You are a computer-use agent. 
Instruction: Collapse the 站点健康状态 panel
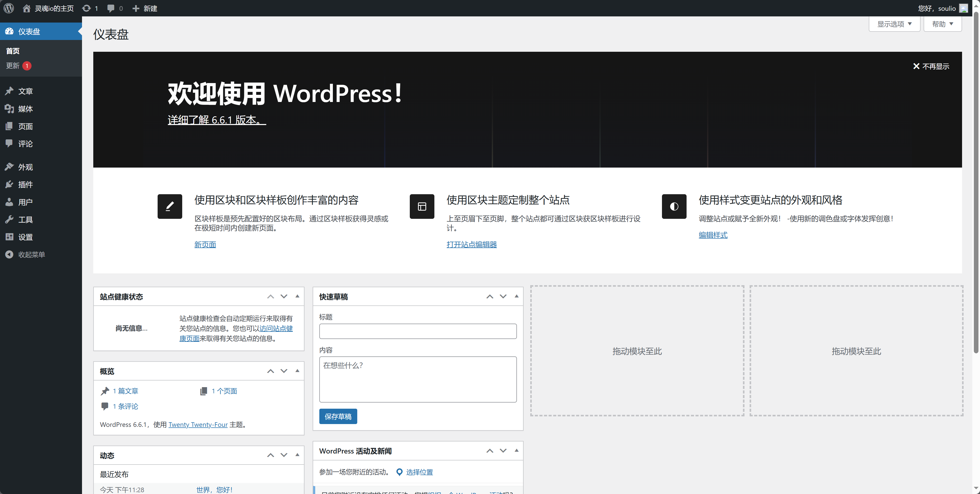pyautogui.click(x=297, y=296)
